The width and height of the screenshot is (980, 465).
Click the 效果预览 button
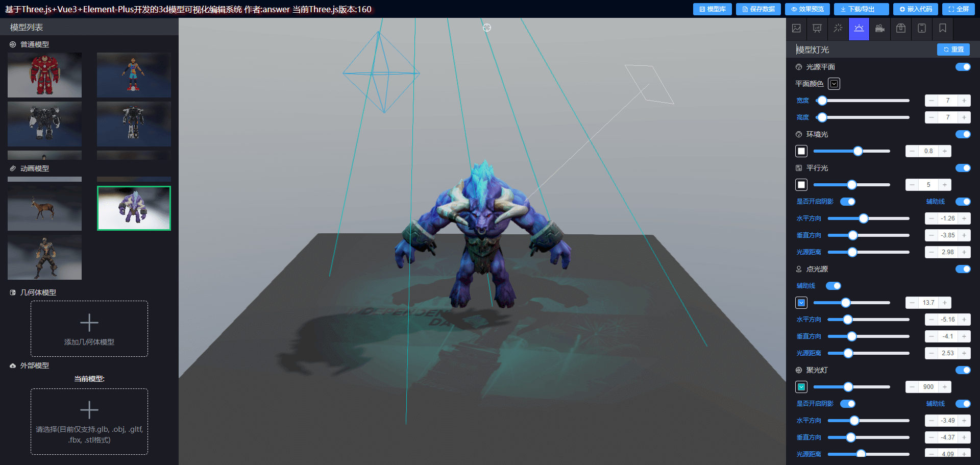807,9
